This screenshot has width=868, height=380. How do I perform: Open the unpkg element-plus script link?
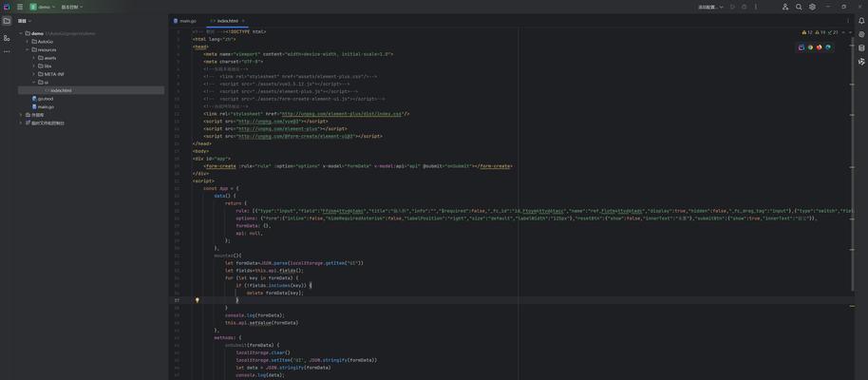click(x=279, y=128)
